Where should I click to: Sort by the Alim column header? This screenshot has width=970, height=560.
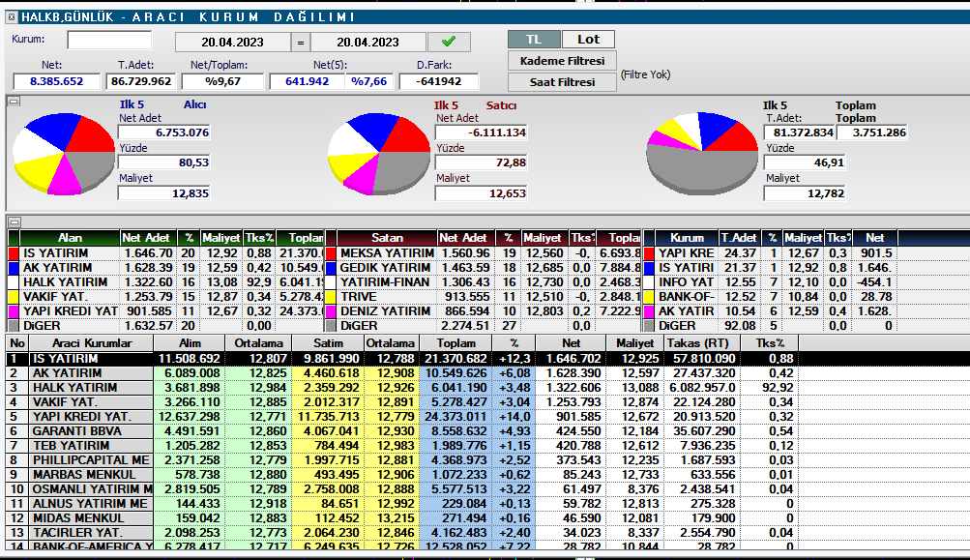[190, 342]
